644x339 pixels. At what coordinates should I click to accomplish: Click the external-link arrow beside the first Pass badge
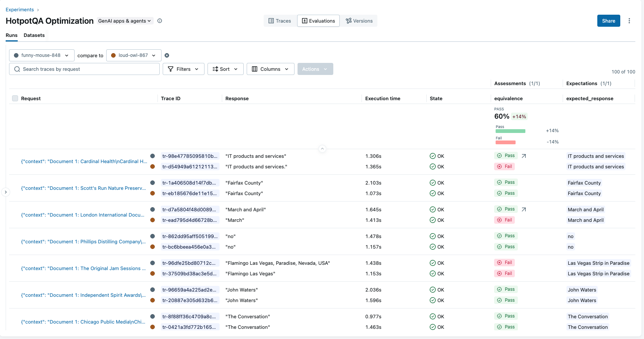tap(523, 155)
